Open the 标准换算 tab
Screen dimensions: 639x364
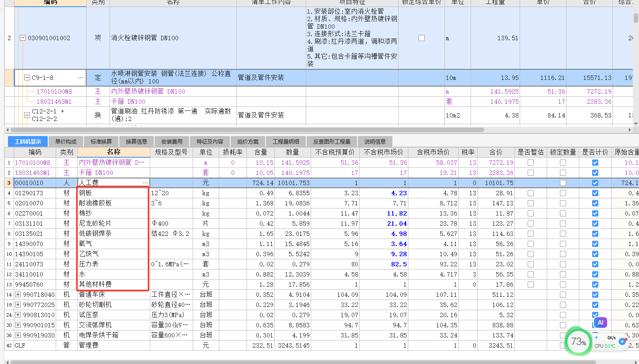coord(101,142)
